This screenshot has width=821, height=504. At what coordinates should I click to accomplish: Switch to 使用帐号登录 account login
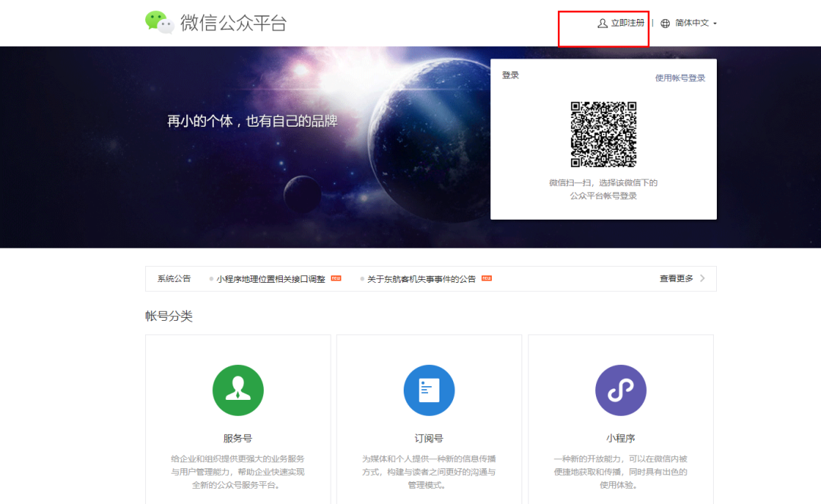click(680, 78)
